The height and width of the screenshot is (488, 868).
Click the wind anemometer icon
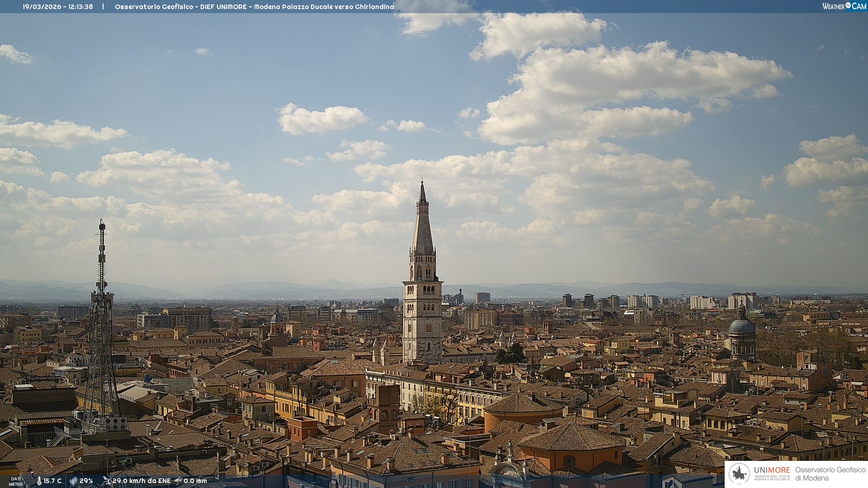(107, 481)
